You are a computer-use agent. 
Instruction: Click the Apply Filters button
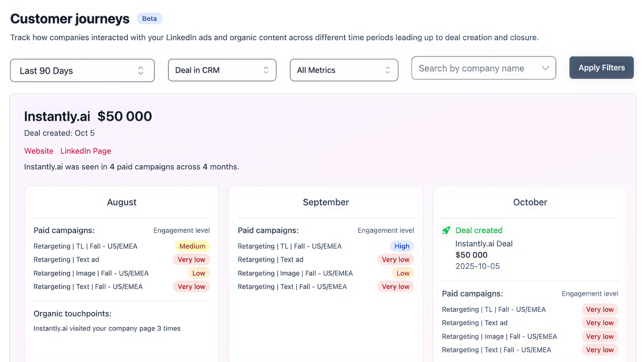(601, 67)
